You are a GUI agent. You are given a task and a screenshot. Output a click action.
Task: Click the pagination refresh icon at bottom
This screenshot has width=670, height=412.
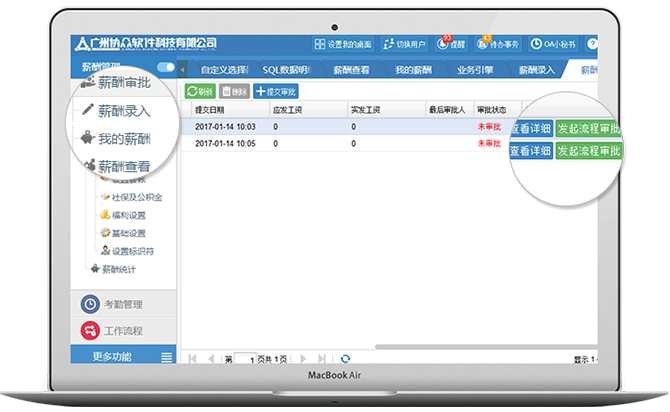(x=345, y=358)
